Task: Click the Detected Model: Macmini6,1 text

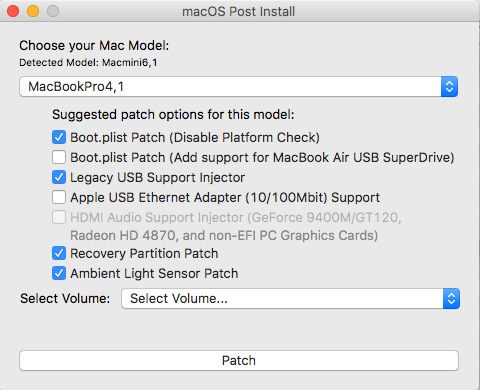Action: click(x=88, y=62)
